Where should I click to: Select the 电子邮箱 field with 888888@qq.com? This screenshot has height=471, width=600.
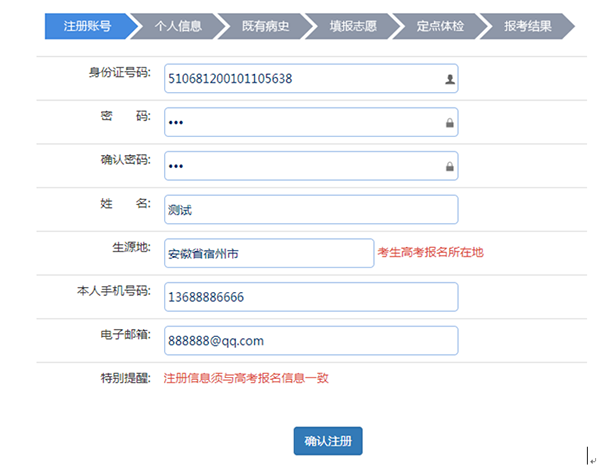click(310, 341)
